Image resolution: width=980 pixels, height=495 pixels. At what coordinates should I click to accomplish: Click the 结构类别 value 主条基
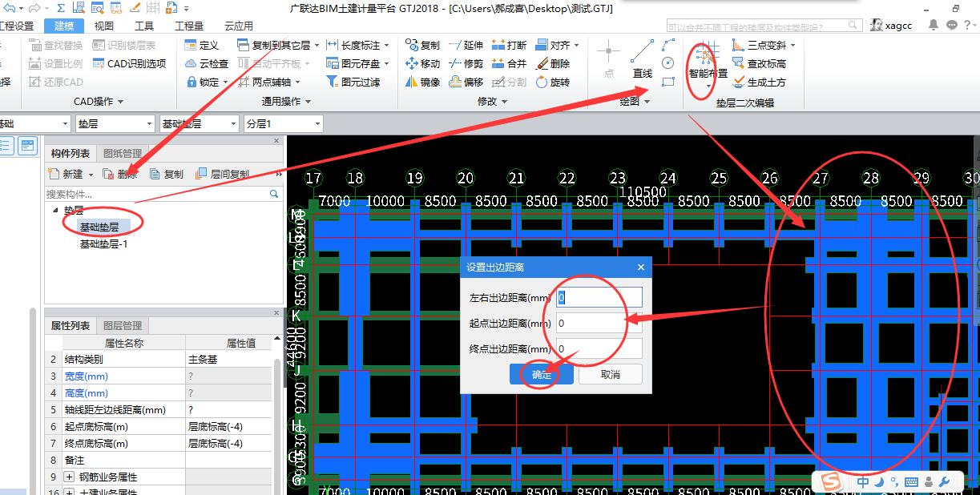coord(229,360)
